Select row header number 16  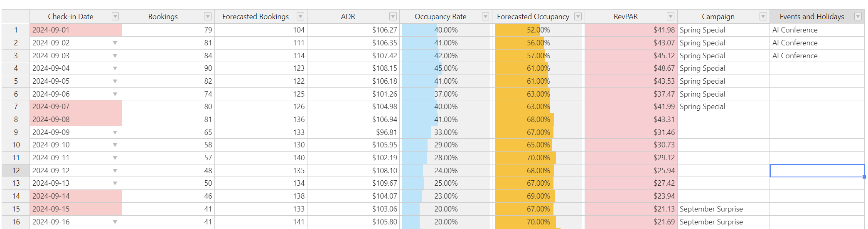point(16,222)
